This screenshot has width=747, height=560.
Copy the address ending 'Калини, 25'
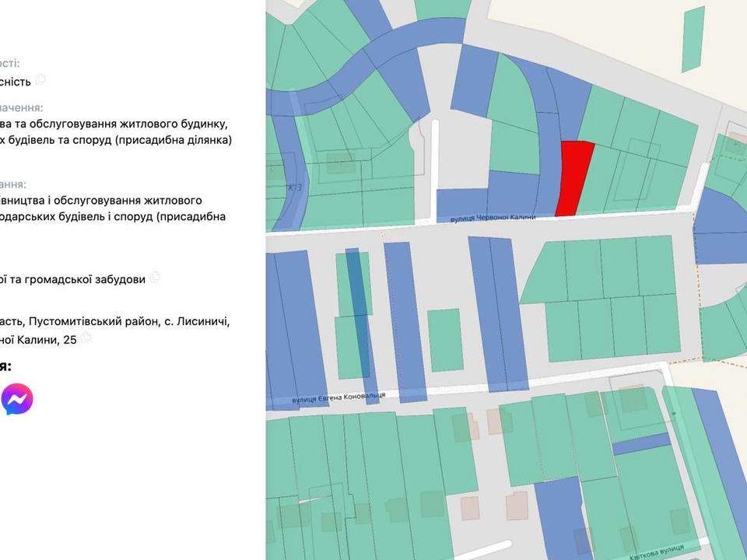(x=86, y=338)
